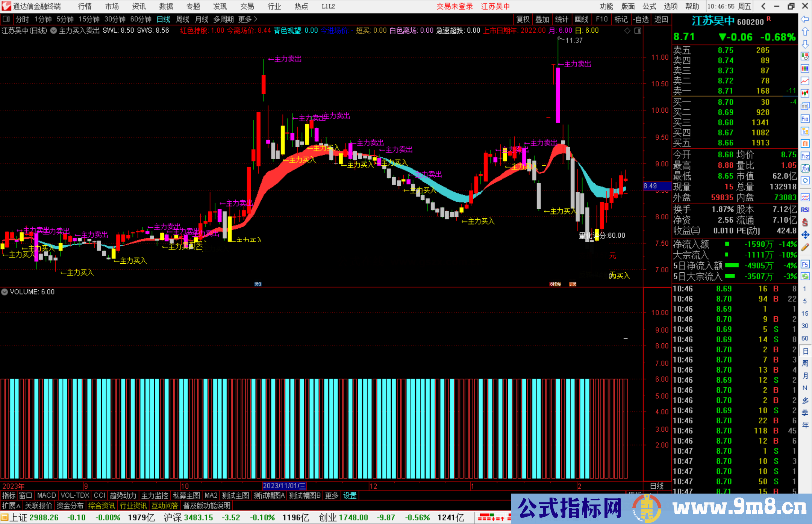Open the 指标 indicator selector
Image resolution: width=812 pixels, height=524 pixels.
point(9,495)
